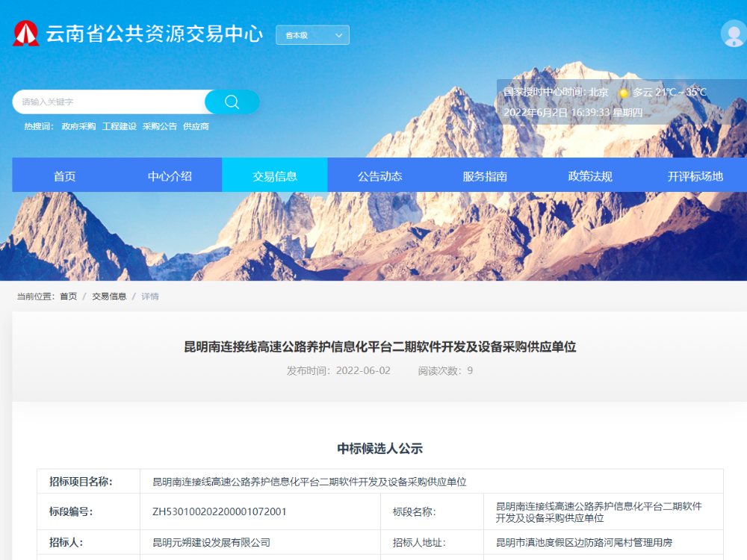Click 交易信息 in the breadcrumb trail
The image size is (747, 560).
(x=109, y=296)
